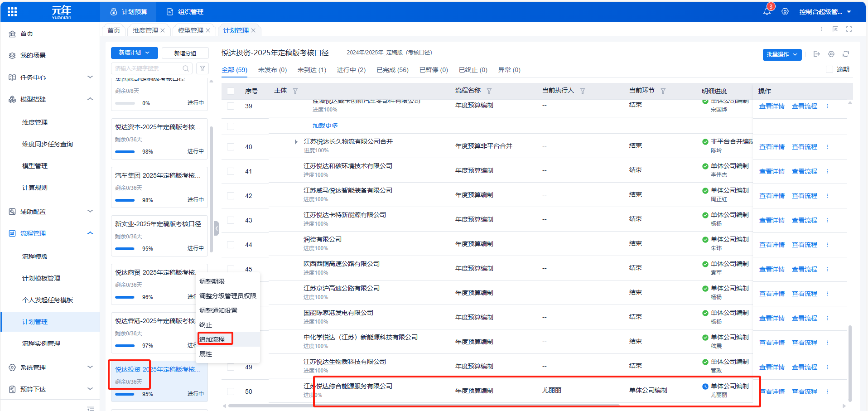Open more actions for row 41
Image resolution: width=868 pixels, height=411 pixels.
pos(827,171)
